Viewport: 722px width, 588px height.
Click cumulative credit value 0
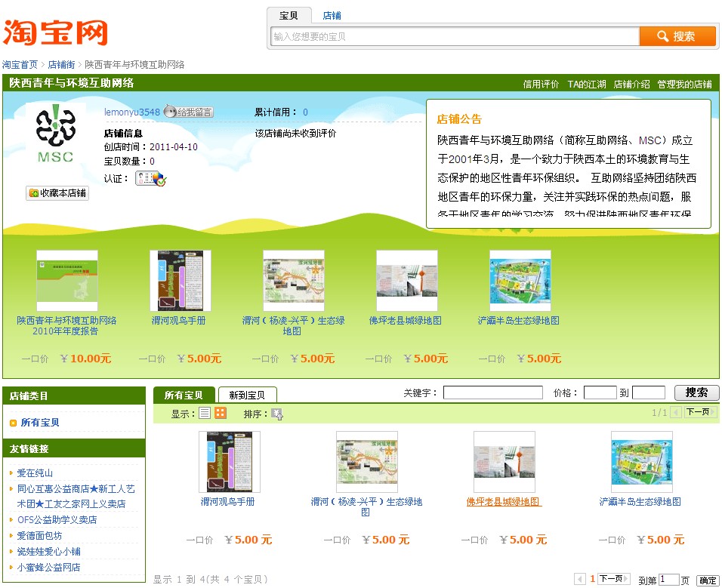point(305,112)
